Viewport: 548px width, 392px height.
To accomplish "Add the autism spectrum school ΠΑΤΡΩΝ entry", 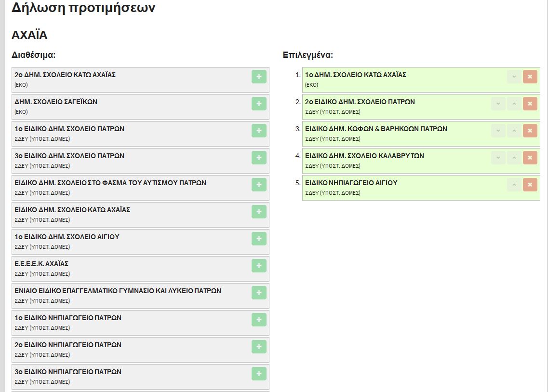I will pos(259,185).
